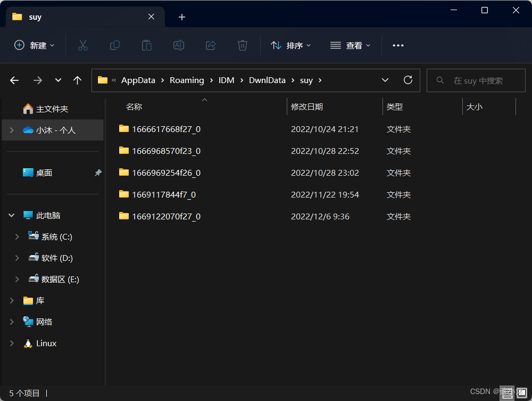Expand the chevron after suy in path

[320, 80]
